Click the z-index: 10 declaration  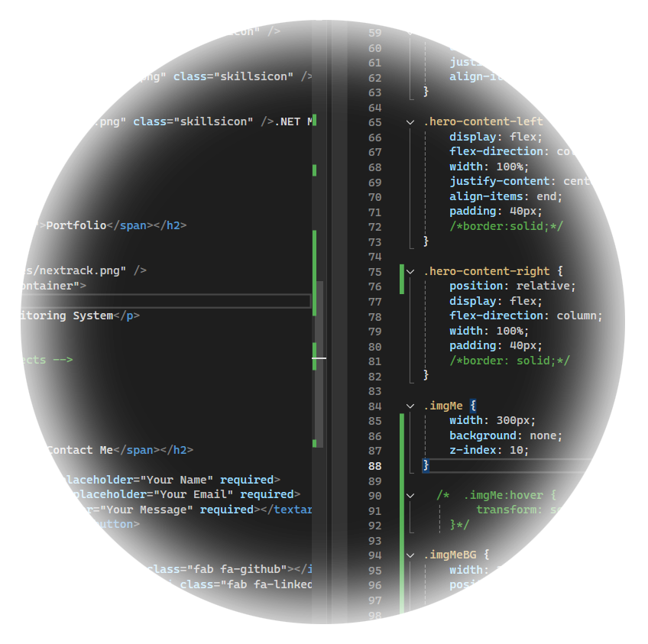[488, 451]
